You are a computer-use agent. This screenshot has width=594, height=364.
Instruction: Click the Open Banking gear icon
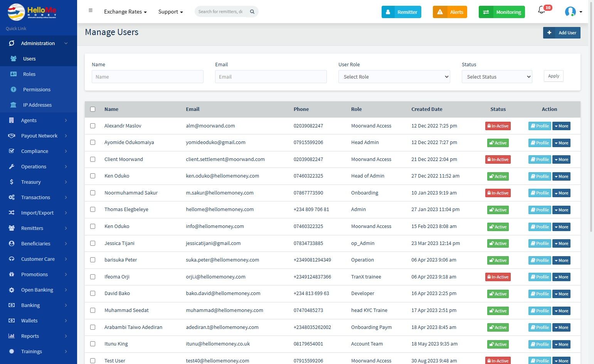12,290
